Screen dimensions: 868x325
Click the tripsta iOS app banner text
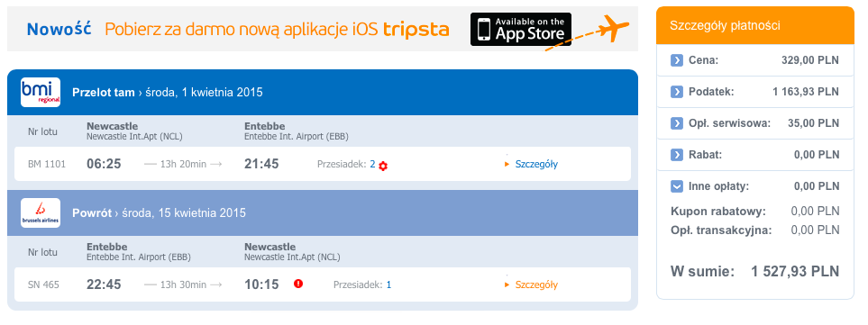pos(277,30)
